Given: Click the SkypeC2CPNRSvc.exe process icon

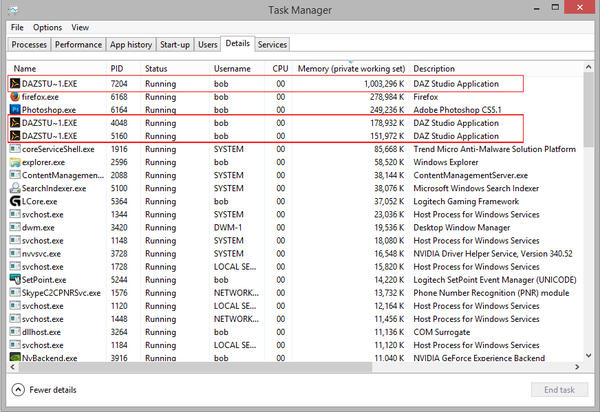Looking at the screenshot, I should click(x=15, y=293).
